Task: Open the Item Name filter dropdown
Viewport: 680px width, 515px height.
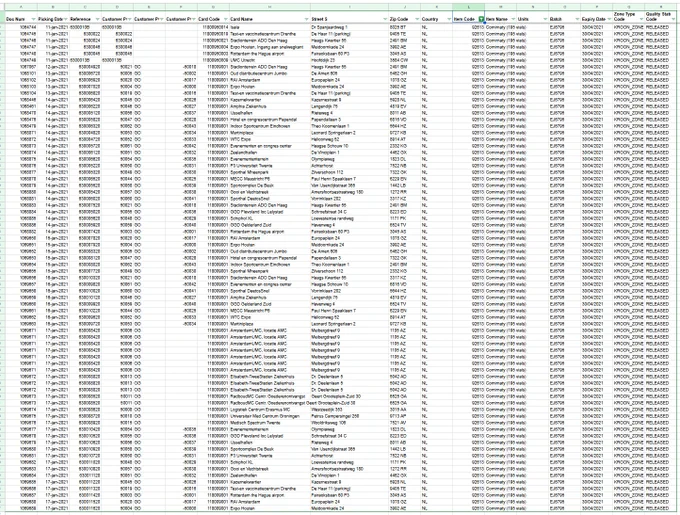Action: (x=513, y=19)
